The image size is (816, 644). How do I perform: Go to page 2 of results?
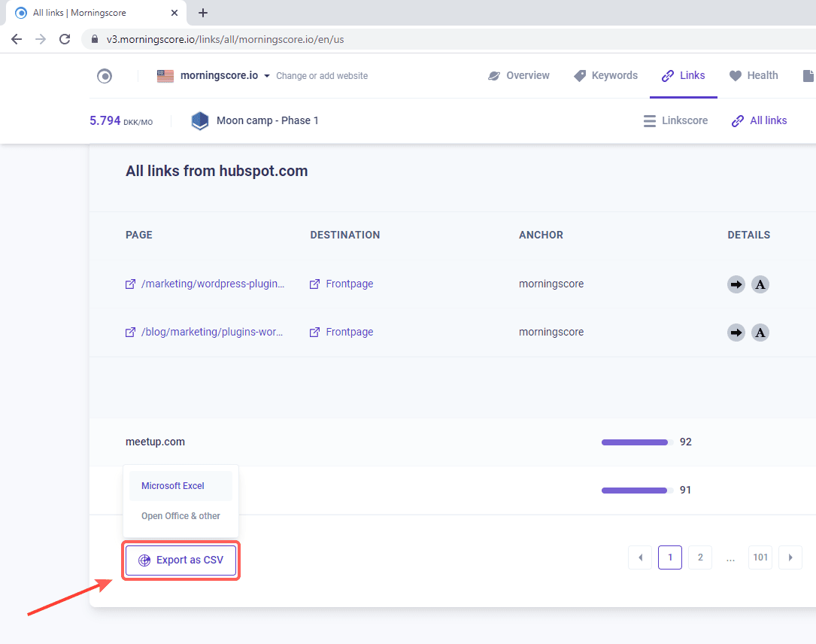click(x=700, y=557)
